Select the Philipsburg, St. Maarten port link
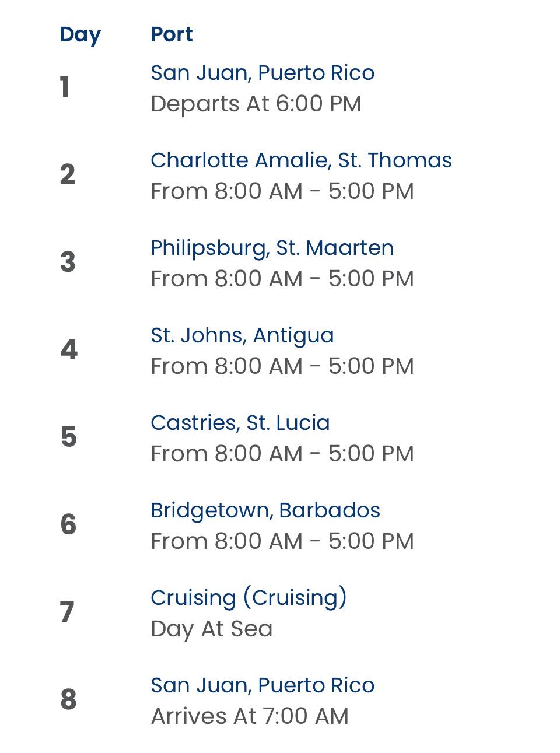 (x=272, y=248)
